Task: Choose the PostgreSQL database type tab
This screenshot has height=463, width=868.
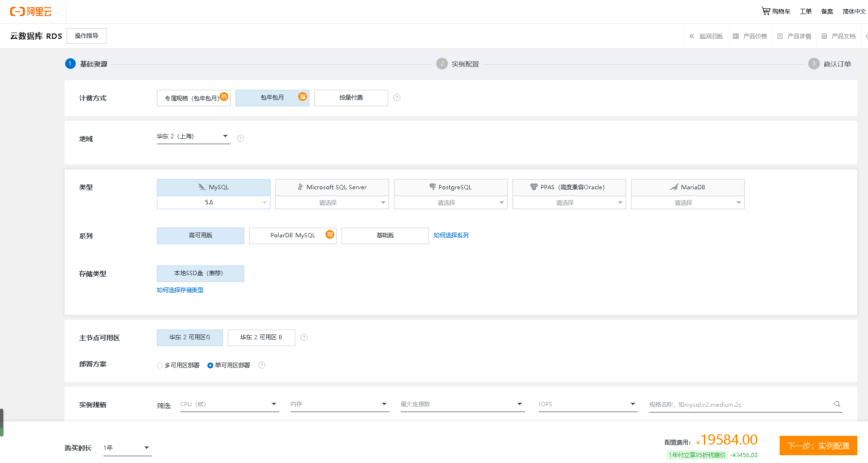Action: 451,187
